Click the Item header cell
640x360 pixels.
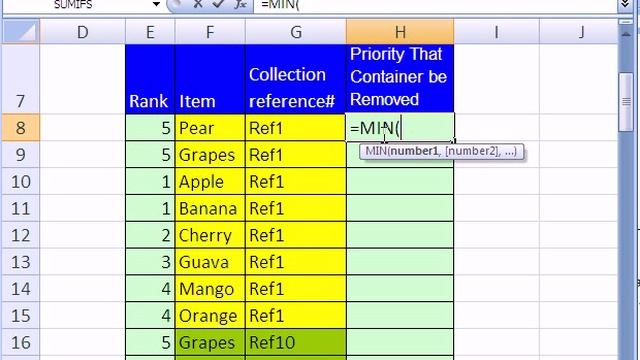click(x=210, y=79)
